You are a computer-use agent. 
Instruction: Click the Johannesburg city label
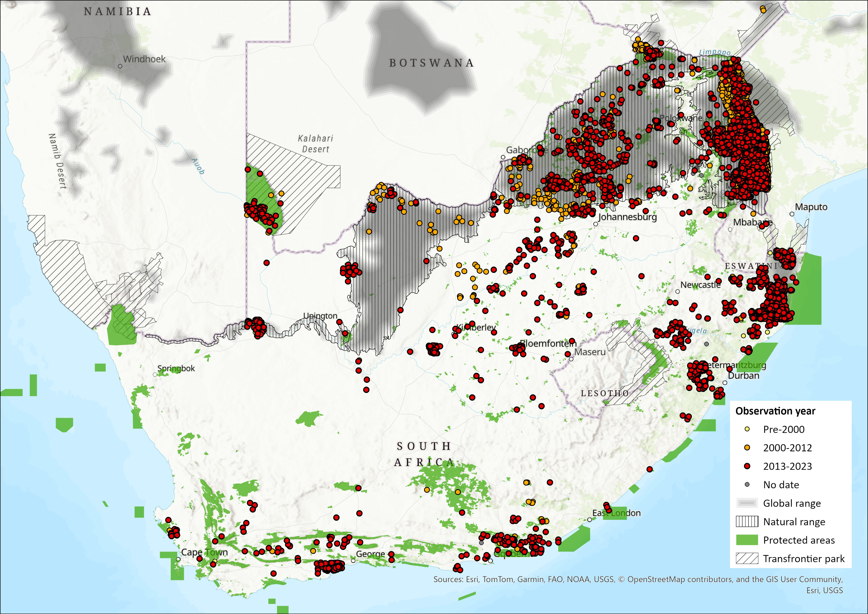pos(627,217)
